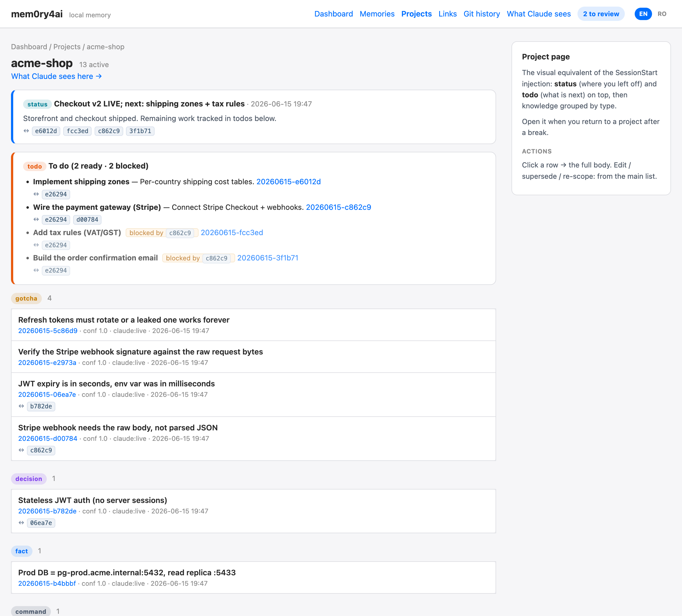Click Projects in breadcrumb
This screenshot has height=616, width=682.
tap(67, 47)
